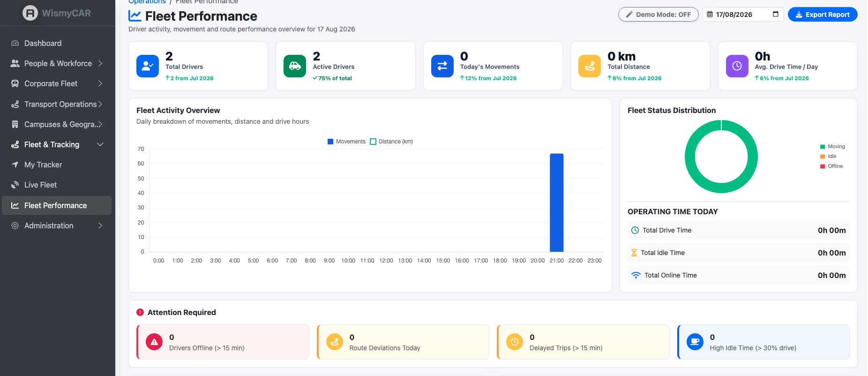Image resolution: width=868 pixels, height=376 pixels.
Task: Click the Today's Movements swap arrows icon
Action: tap(442, 66)
